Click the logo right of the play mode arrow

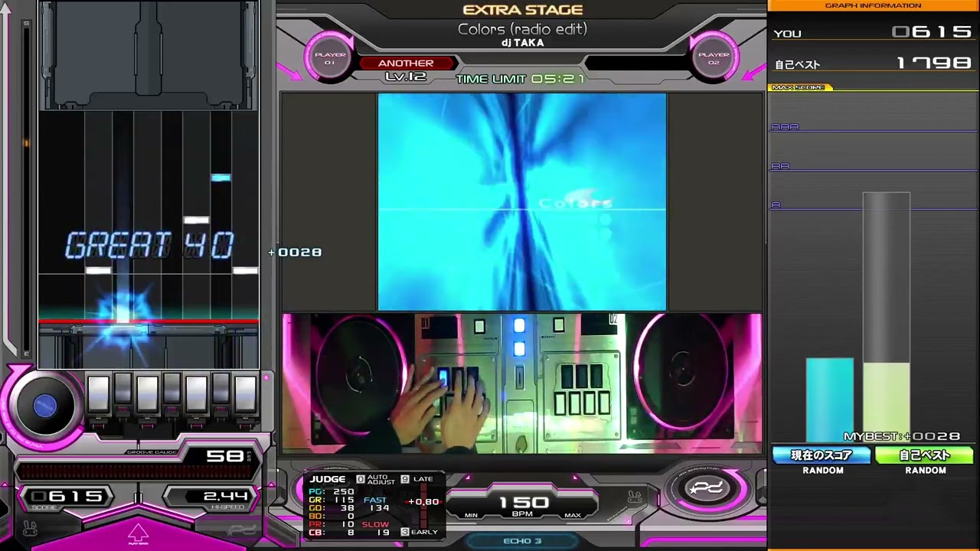(241, 530)
